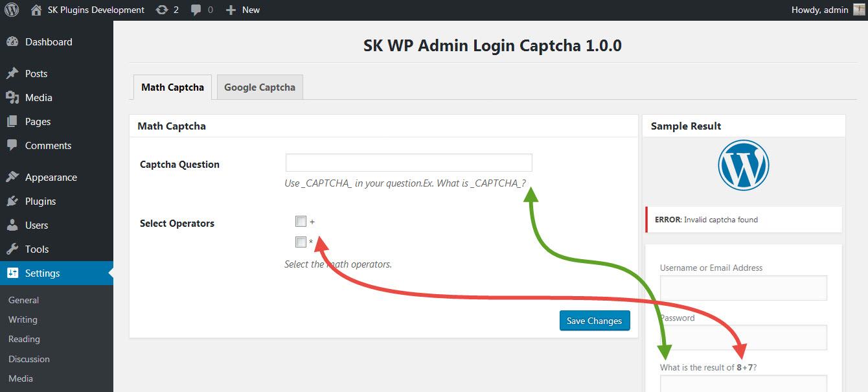The width and height of the screenshot is (868, 392).
Task: Click the WordPress logo in Sample Result
Action: pyautogui.click(x=744, y=165)
